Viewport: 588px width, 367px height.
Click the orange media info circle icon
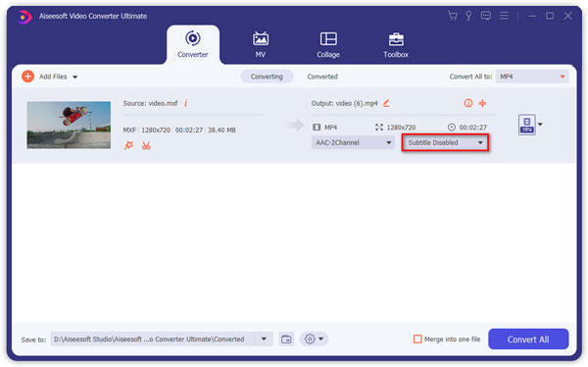pos(468,103)
